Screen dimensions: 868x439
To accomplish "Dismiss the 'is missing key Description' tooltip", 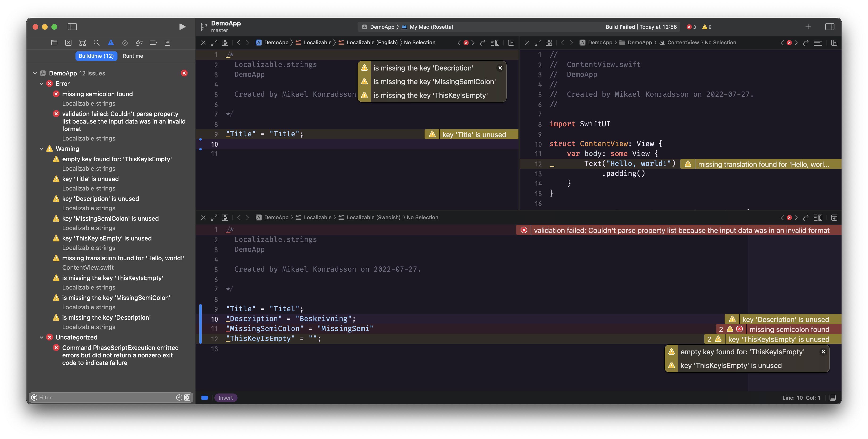I will point(500,67).
